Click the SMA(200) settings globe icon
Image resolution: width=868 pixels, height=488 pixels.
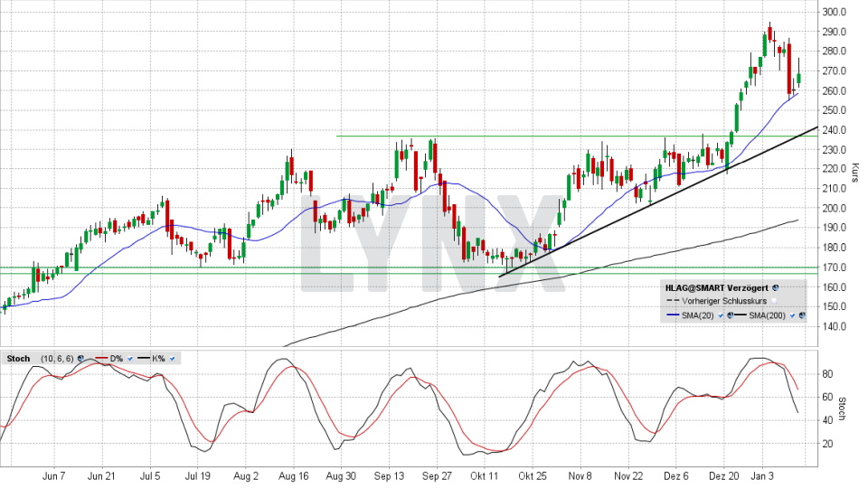coord(801,315)
